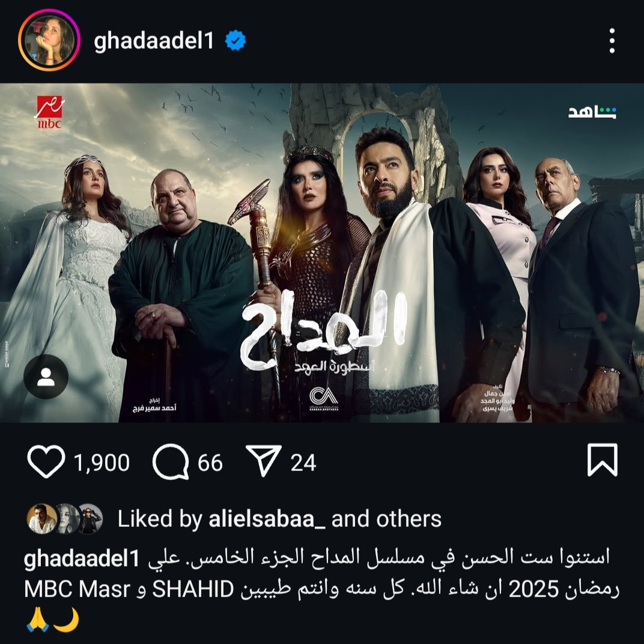Tap first liker avatar thumbnail
Viewport: 644px width, 644px height.
click(x=42, y=518)
